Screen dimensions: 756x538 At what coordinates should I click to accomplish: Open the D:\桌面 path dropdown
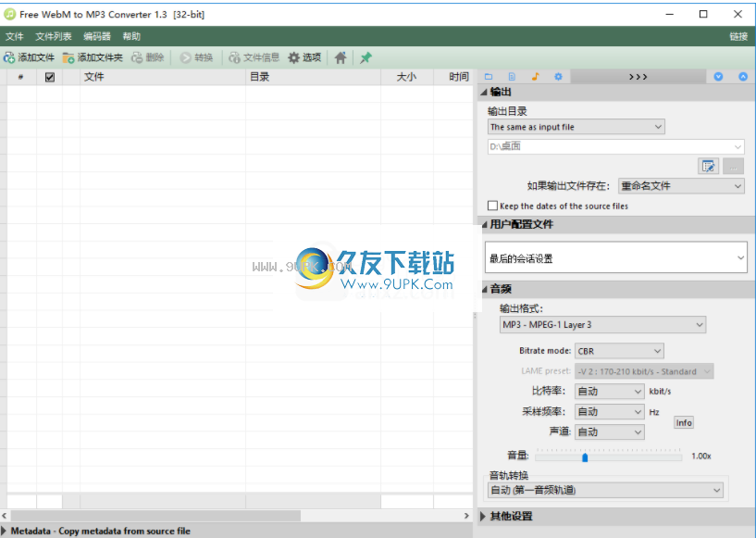[615, 146]
